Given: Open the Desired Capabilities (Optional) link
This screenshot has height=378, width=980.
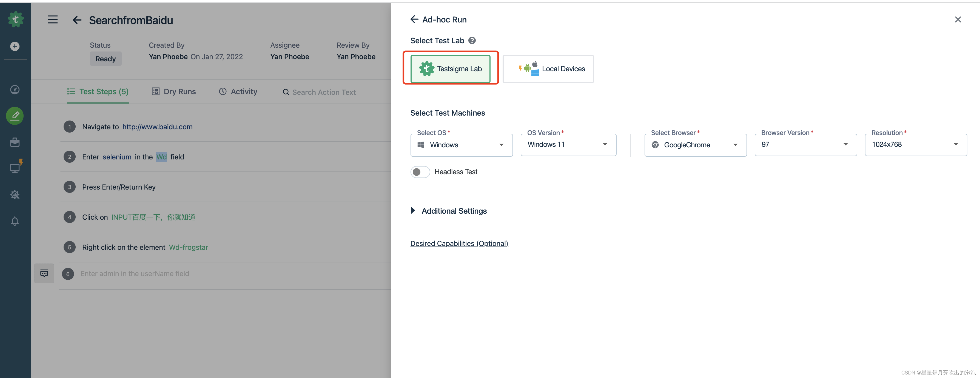Looking at the screenshot, I should point(459,244).
